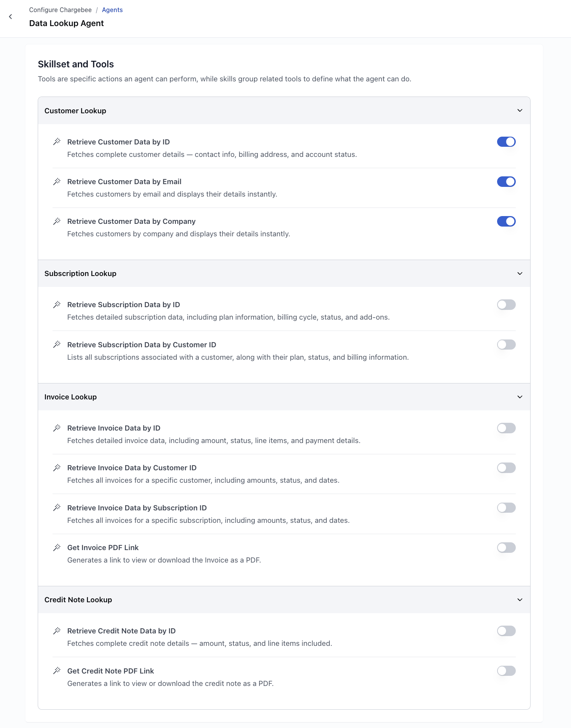The width and height of the screenshot is (571, 728).
Task: Disable Retrieve Customer Data by Company
Action: pos(506,221)
